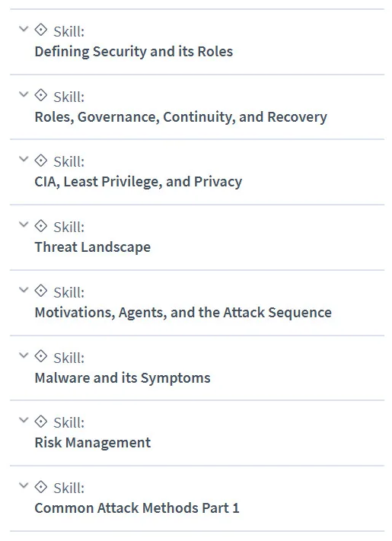Screen dimensions: 392x541
Task: Click skill icon for Common Attack Methods Part 1
Action: click(x=40, y=486)
